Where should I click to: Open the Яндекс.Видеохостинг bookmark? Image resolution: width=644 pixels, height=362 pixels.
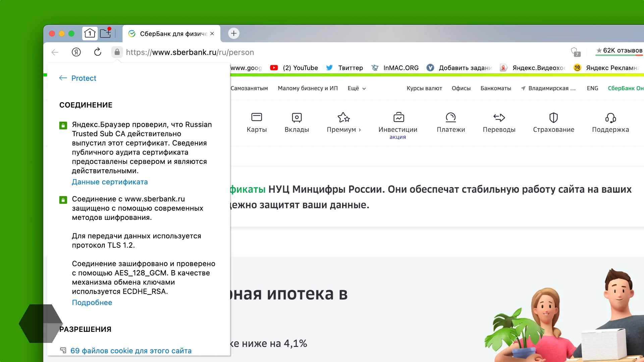tap(533, 68)
